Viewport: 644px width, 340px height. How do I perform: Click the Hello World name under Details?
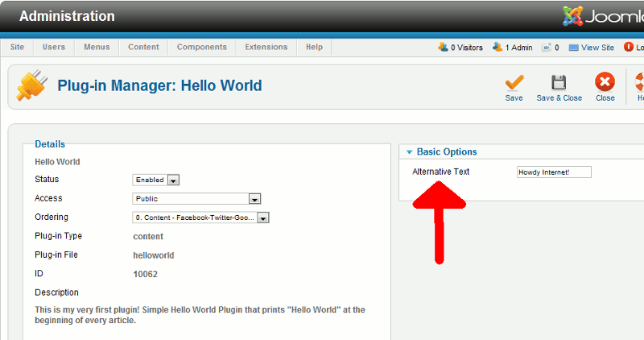coord(57,162)
